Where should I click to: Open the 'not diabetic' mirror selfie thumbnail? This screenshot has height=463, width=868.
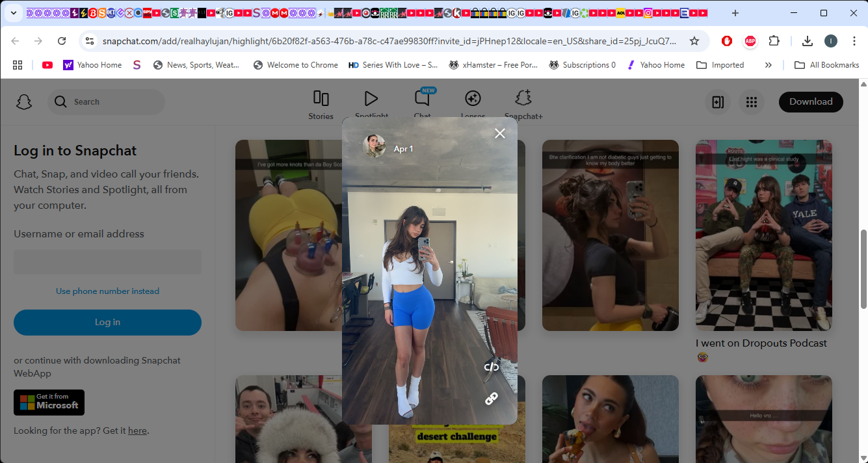click(610, 235)
